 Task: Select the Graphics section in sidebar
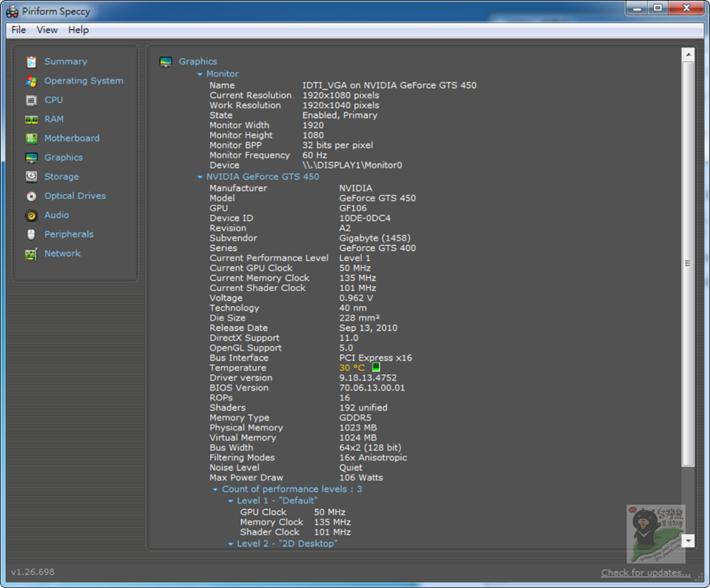(x=64, y=158)
